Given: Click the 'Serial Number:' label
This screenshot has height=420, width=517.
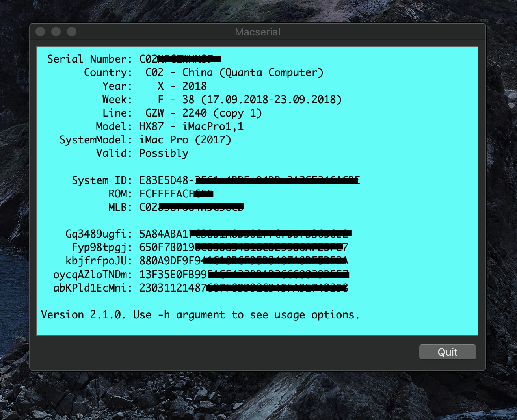Looking at the screenshot, I should 90,59.
